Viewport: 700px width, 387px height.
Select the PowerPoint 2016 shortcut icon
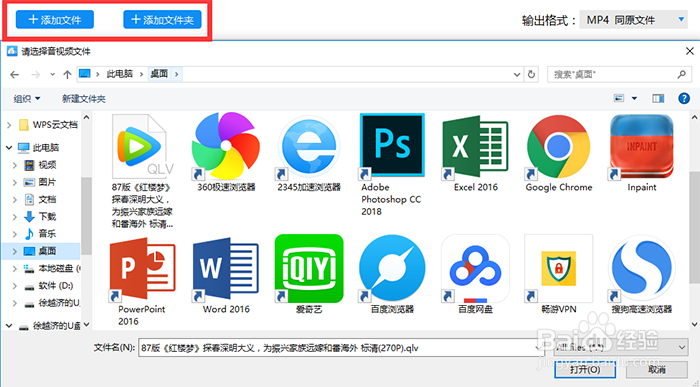coord(142,280)
